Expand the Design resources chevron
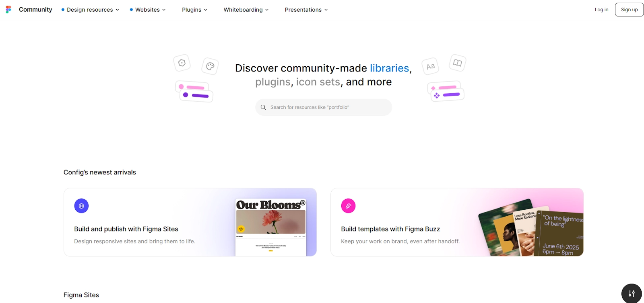This screenshot has height=303, width=644. pos(117,10)
